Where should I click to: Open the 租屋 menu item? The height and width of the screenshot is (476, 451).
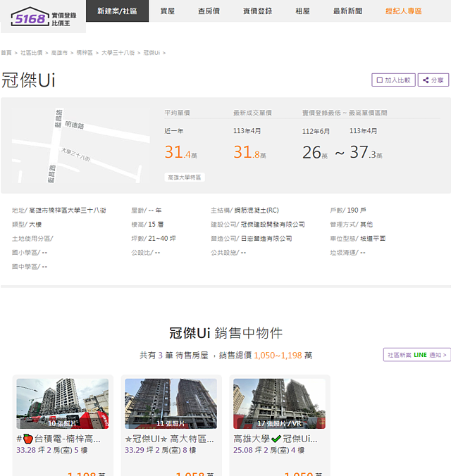click(x=303, y=11)
